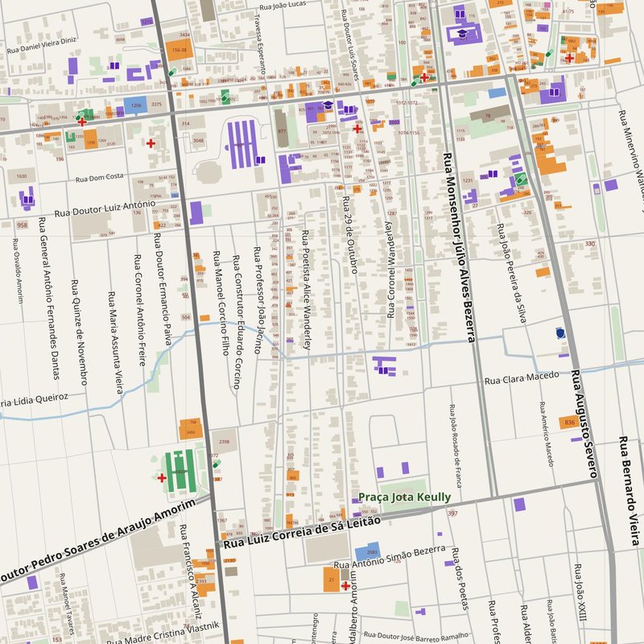Select Rua João Pereira da Silva label

click(511, 273)
